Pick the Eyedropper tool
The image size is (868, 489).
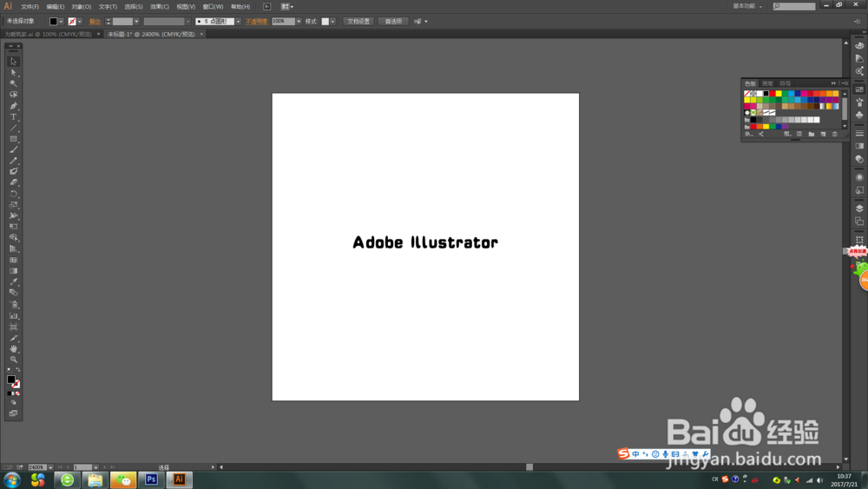tap(13, 282)
